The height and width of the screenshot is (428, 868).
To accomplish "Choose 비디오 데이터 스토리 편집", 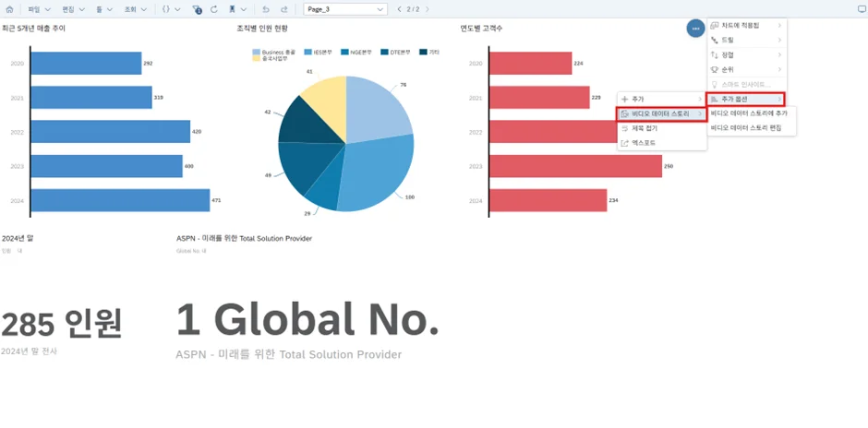I will 752,127.
